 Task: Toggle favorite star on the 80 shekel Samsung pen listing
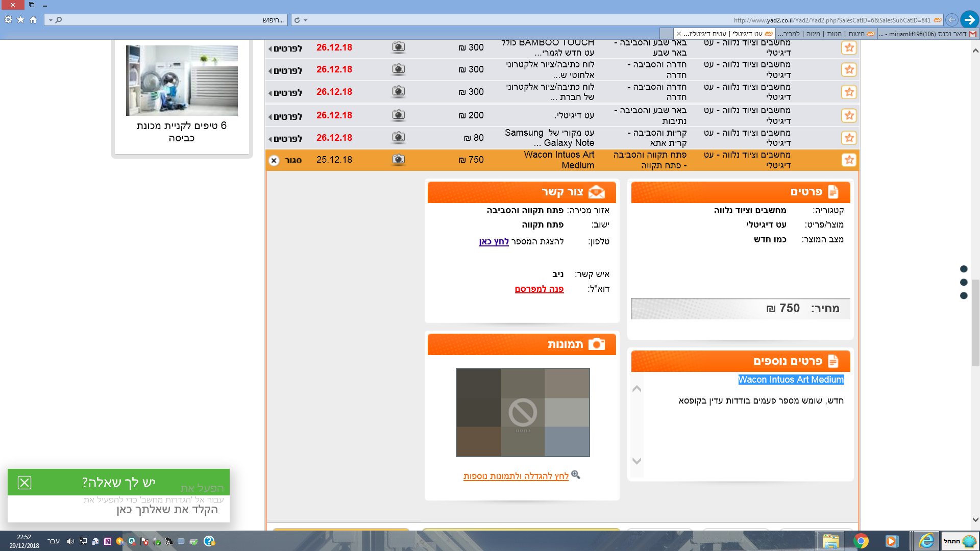pyautogui.click(x=849, y=138)
